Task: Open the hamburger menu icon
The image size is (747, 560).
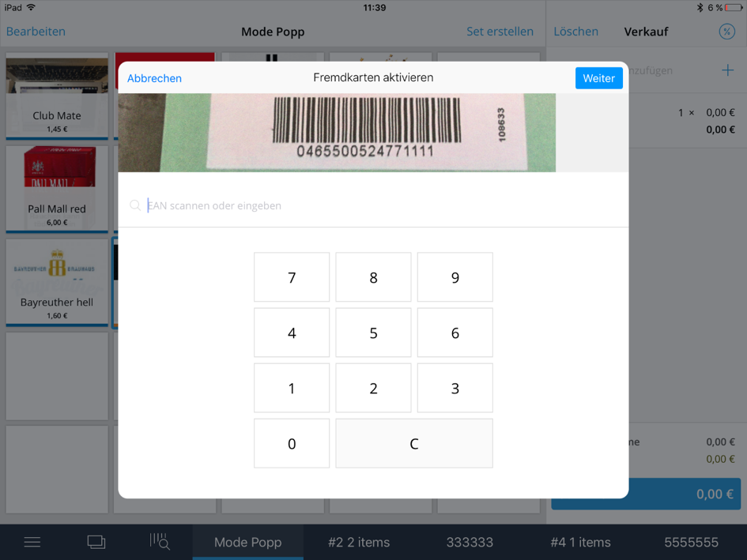Action: [32, 542]
